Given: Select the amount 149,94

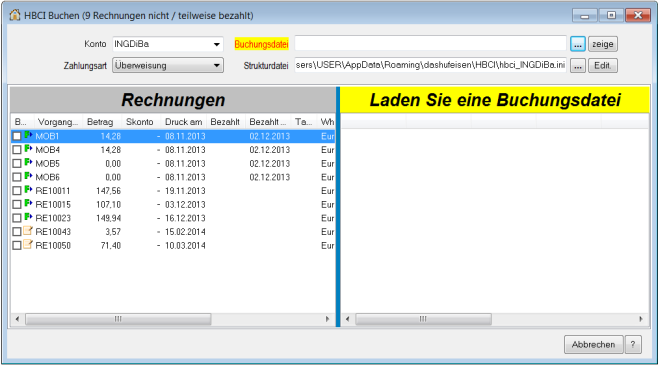Looking at the screenshot, I should [x=108, y=218].
